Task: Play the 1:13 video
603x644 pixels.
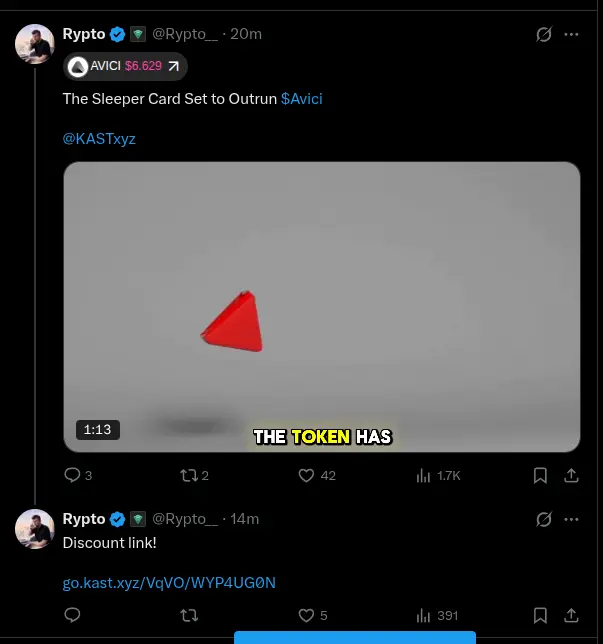Action: [321, 307]
